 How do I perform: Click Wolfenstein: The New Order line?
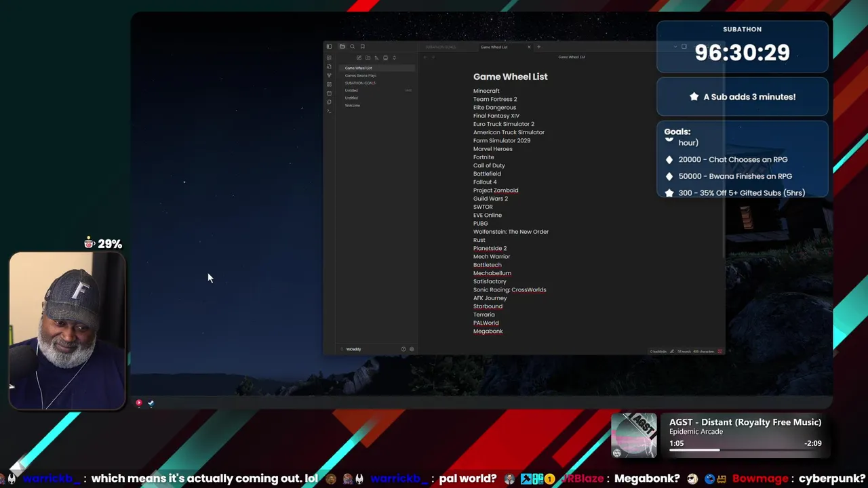511,232
